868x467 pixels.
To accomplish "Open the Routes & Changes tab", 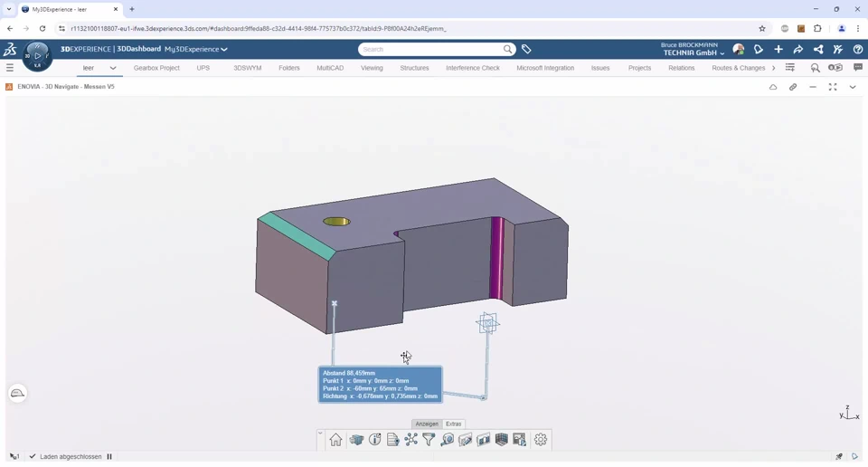I will click(739, 68).
